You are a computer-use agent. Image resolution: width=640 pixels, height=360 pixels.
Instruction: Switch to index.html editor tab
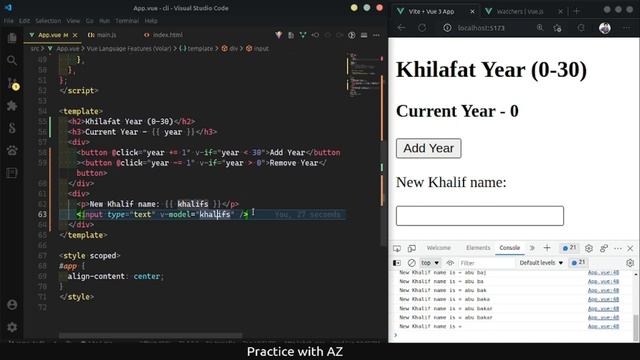pyautogui.click(x=163, y=35)
